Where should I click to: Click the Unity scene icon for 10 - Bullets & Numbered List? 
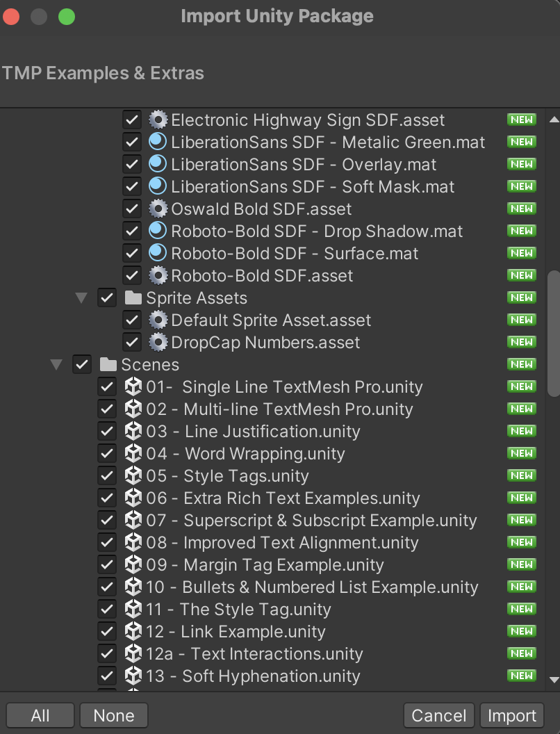click(x=133, y=587)
